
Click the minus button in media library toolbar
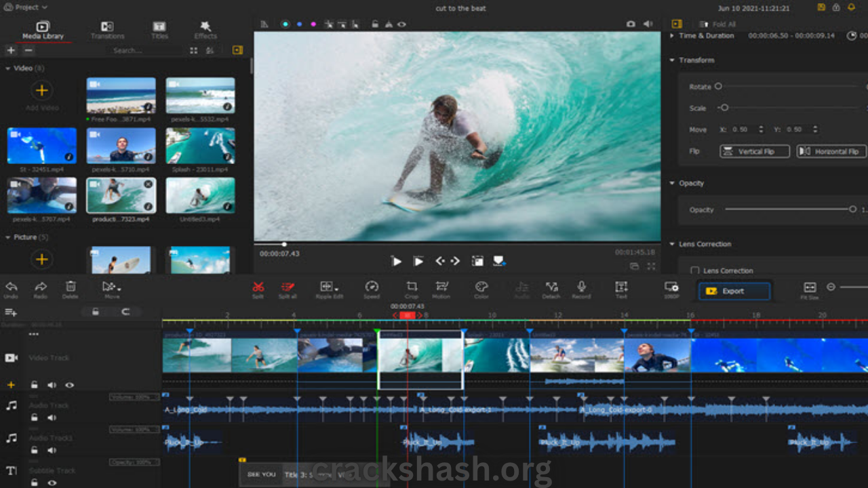click(28, 50)
